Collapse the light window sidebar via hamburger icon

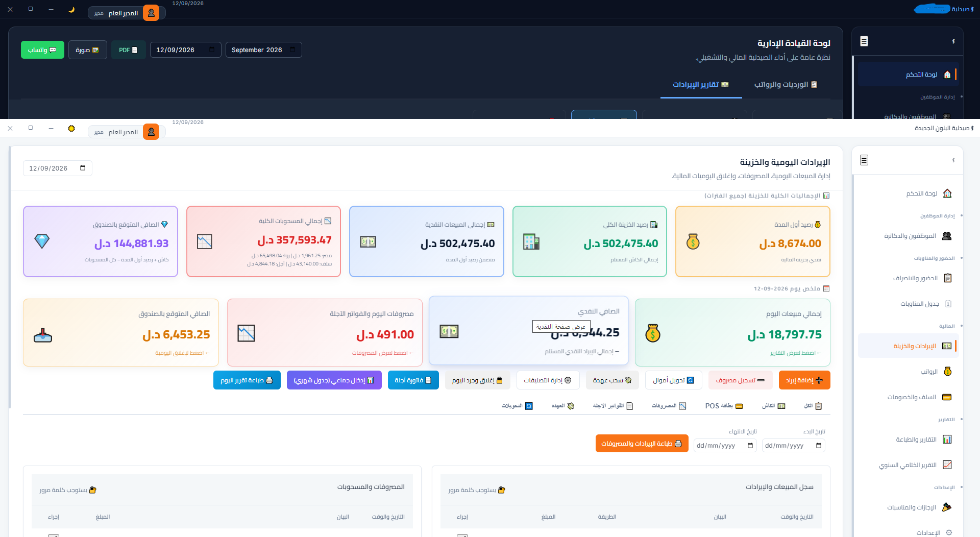pyautogui.click(x=864, y=160)
